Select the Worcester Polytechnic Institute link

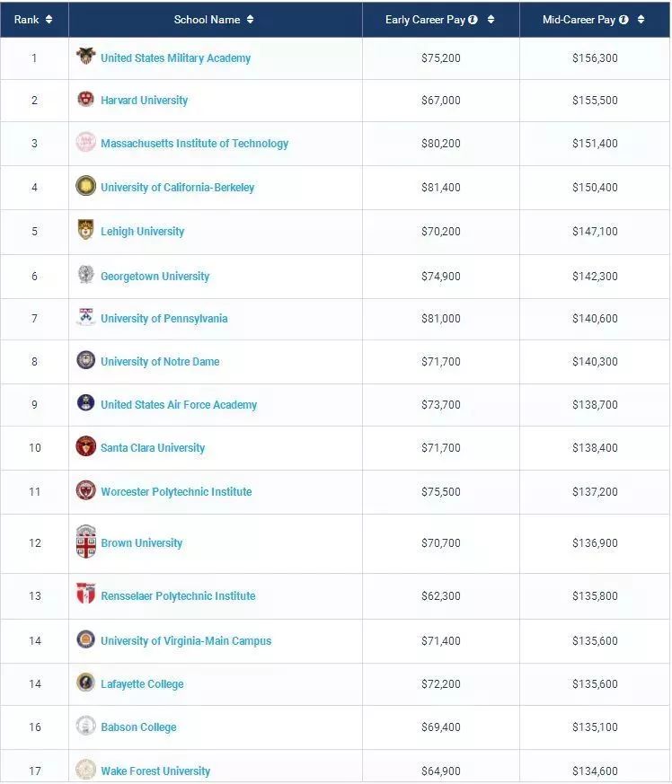click(x=176, y=492)
